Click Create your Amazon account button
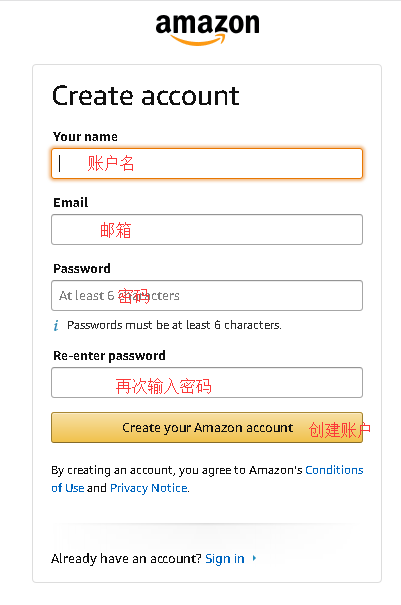 [x=207, y=428]
